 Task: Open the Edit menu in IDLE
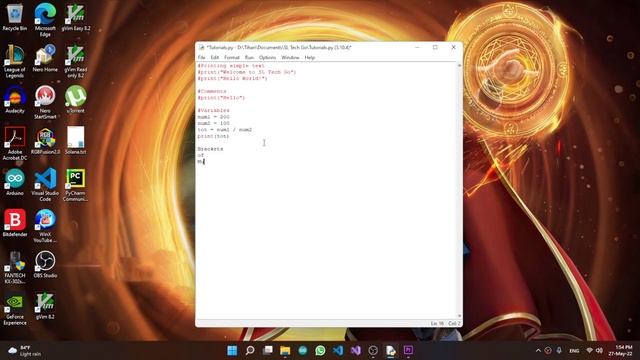(x=215, y=58)
